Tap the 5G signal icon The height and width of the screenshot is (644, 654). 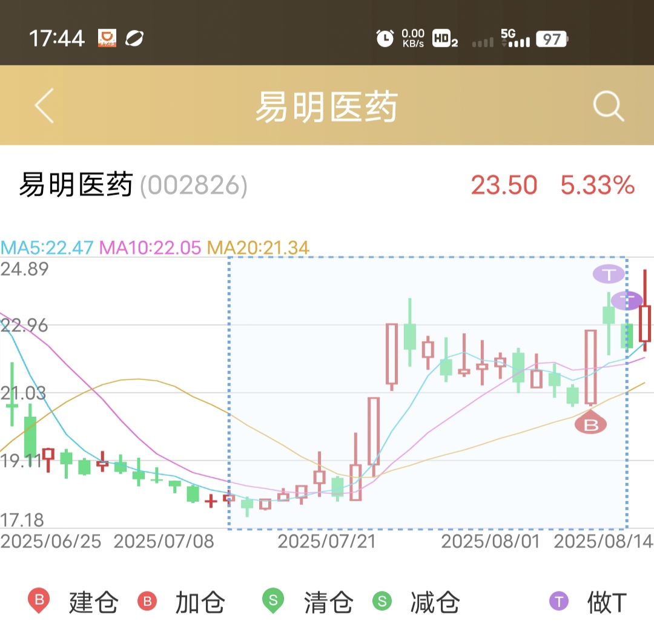pos(515,38)
